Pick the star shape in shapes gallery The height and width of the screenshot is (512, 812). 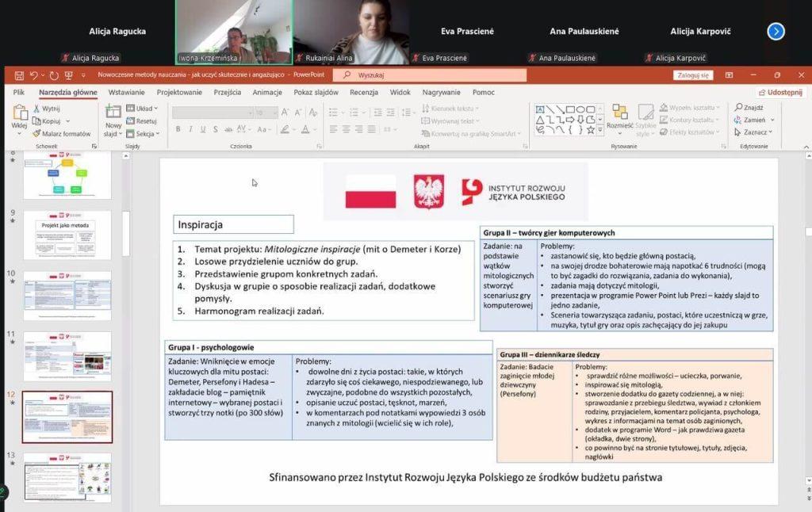pos(590,130)
